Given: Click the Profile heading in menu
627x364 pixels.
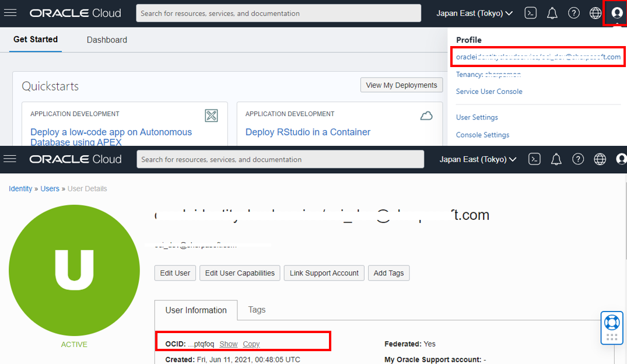Looking at the screenshot, I should [469, 40].
